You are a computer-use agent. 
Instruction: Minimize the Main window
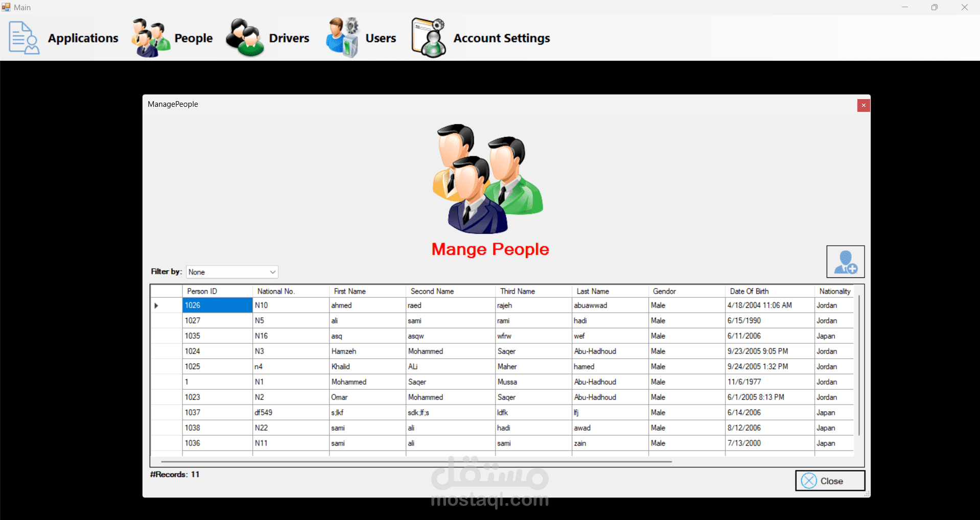905,7
